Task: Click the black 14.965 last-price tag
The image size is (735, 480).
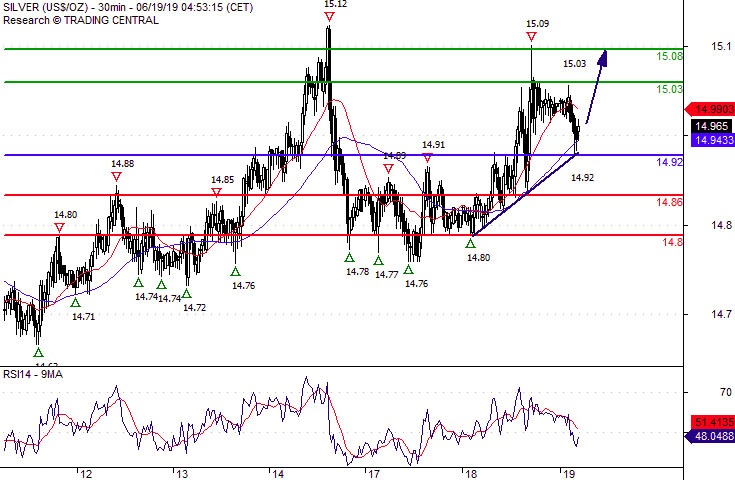Action: (712, 126)
